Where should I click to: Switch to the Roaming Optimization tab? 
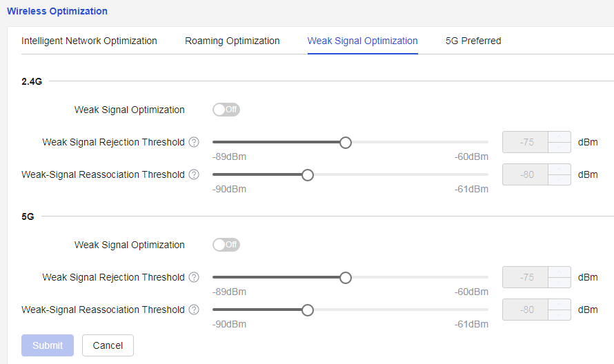pyautogui.click(x=232, y=41)
